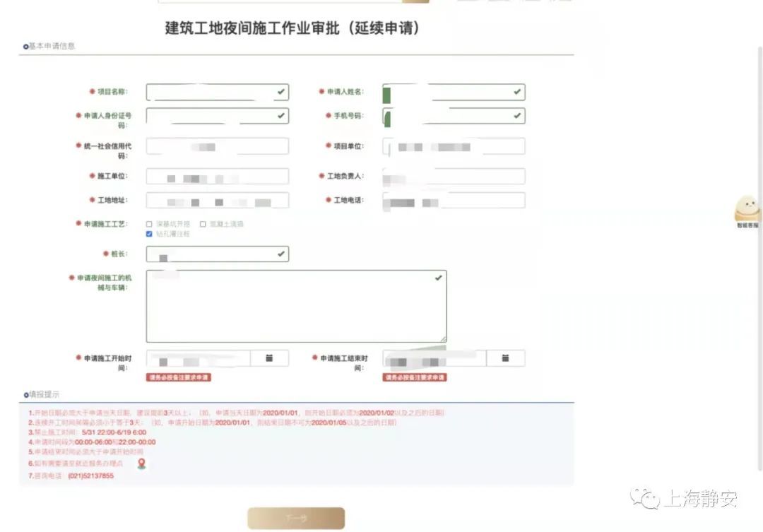Click the 项目单位 input field
The width and height of the screenshot is (763, 532).
click(x=454, y=146)
